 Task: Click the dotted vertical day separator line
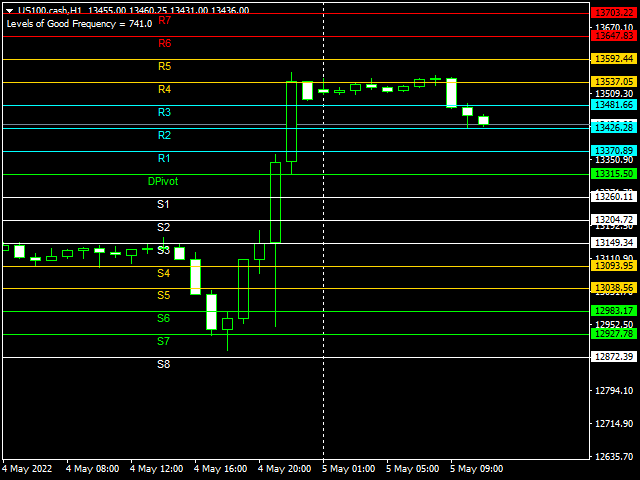click(324, 231)
